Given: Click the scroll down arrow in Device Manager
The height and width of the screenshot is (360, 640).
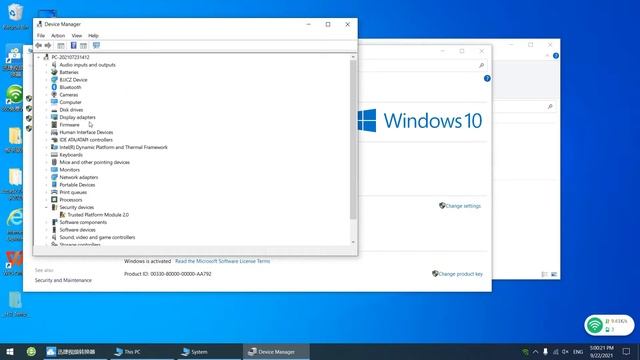Looking at the screenshot, I should pos(353,242).
